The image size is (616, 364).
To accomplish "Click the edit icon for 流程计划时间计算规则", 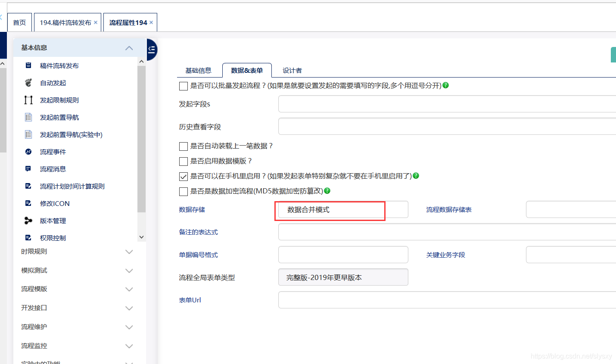I will [28, 186].
